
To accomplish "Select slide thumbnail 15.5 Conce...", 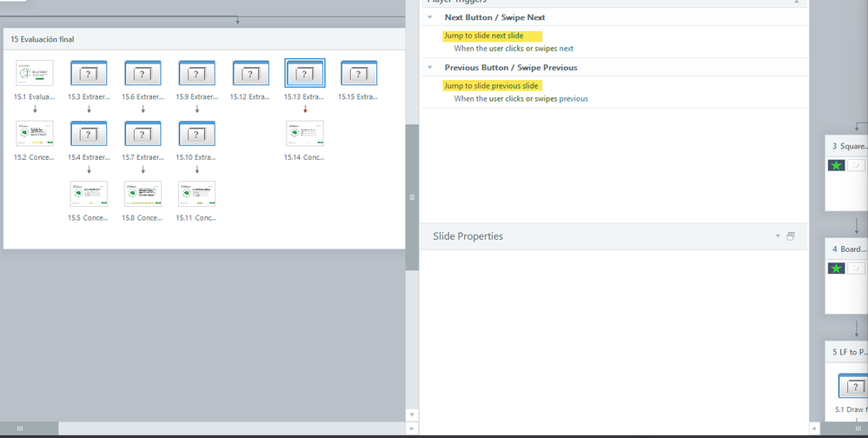I will [89, 194].
